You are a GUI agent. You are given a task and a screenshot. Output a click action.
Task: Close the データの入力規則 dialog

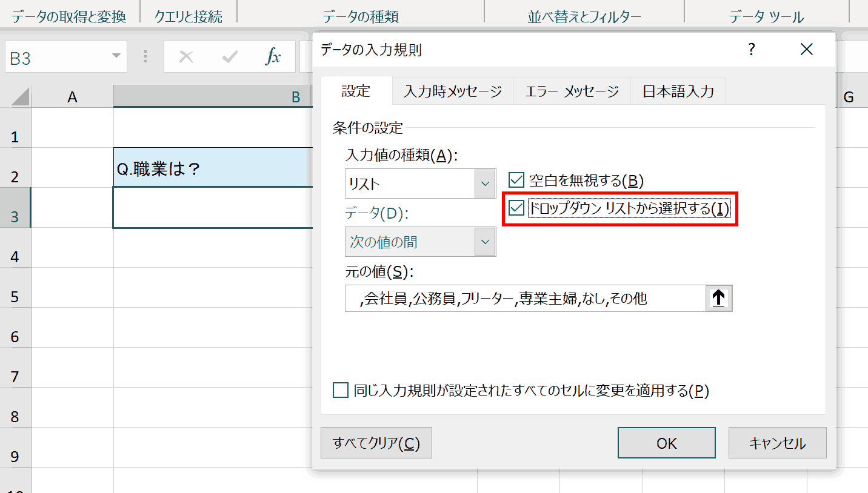tap(806, 50)
